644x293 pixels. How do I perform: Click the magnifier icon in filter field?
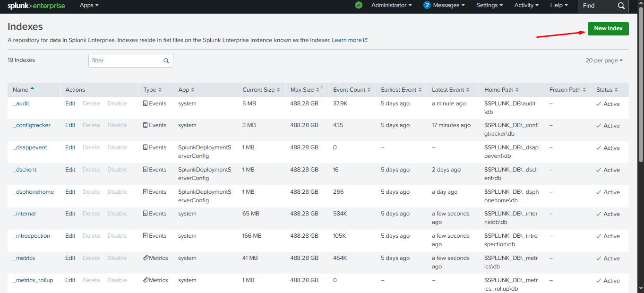tap(166, 61)
